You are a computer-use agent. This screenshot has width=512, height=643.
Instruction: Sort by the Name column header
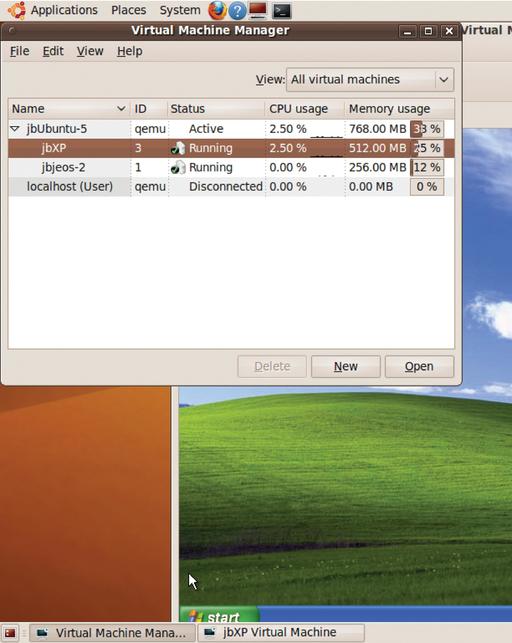click(x=68, y=109)
